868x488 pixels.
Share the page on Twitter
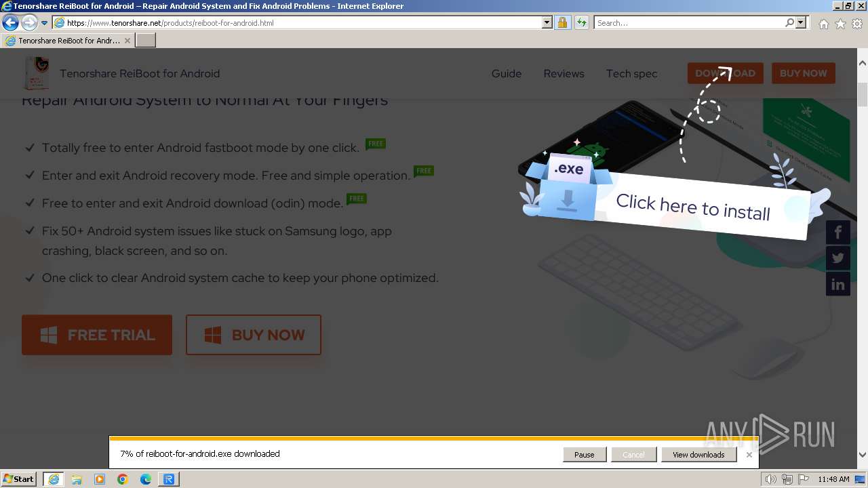pyautogui.click(x=837, y=258)
